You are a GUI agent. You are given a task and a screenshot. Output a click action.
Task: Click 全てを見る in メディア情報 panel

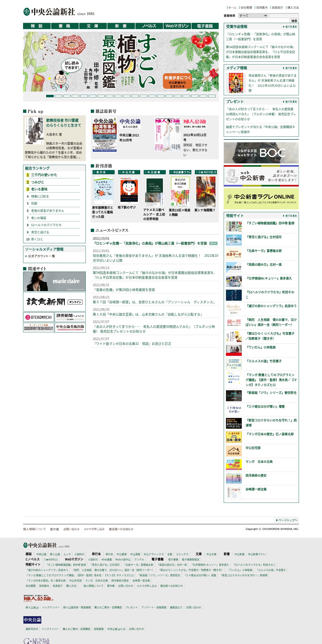point(290,68)
